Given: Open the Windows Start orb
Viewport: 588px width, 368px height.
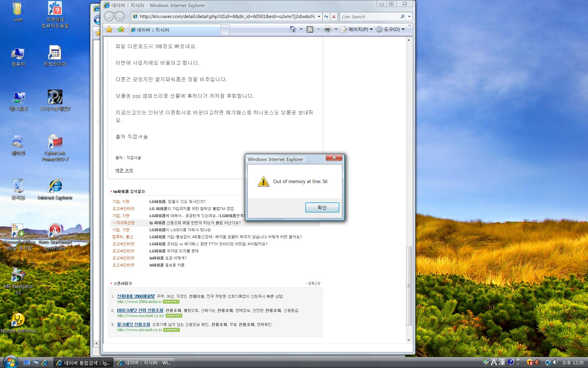Looking at the screenshot, I should click(x=11, y=362).
